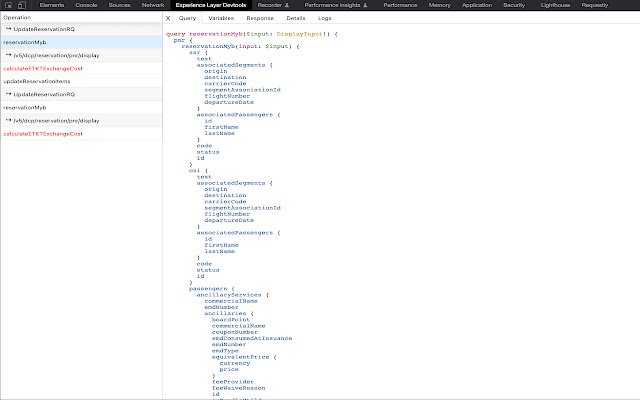Click the arrow icon beside the UpdateReservationRQ row under Operation header
Viewport: 640px width, 400px height.
pos(8,29)
